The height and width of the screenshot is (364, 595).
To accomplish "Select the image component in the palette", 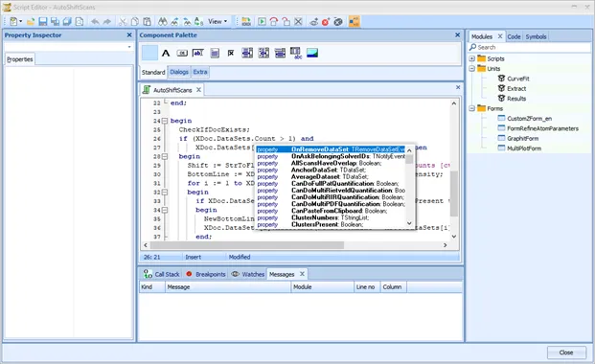I will pyautogui.click(x=312, y=53).
